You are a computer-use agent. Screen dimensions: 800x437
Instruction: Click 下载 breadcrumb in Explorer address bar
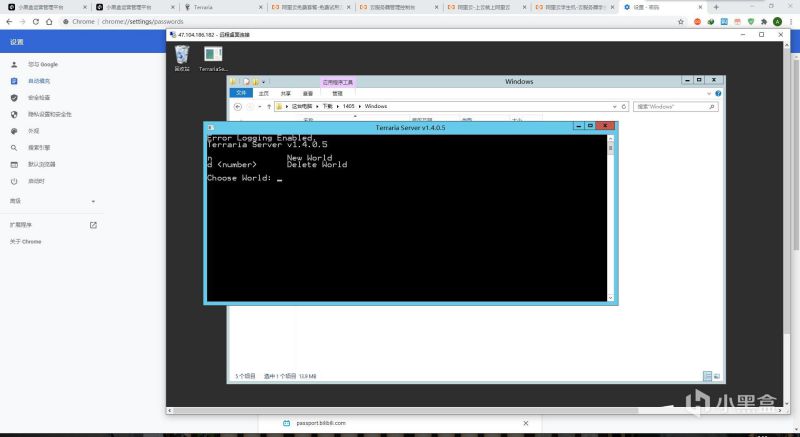327,107
